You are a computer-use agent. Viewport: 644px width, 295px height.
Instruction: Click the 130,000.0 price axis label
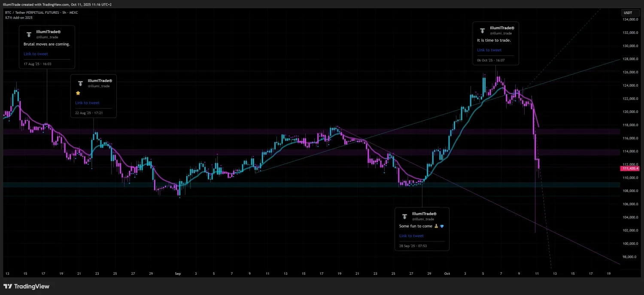point(629,46)
